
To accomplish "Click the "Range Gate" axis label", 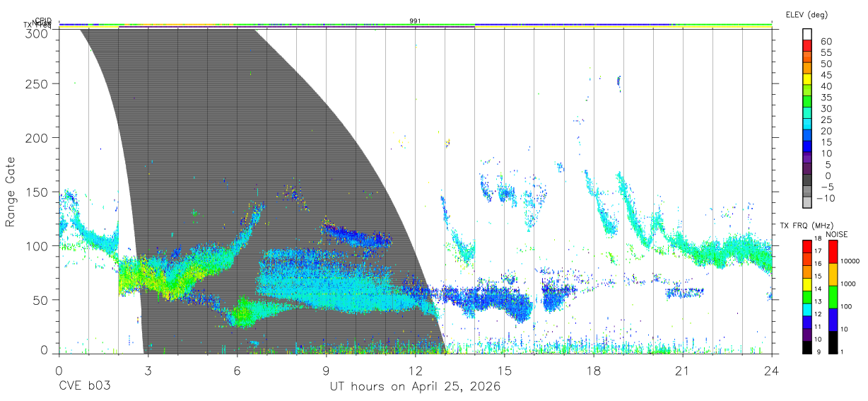I will coord(11,192).
